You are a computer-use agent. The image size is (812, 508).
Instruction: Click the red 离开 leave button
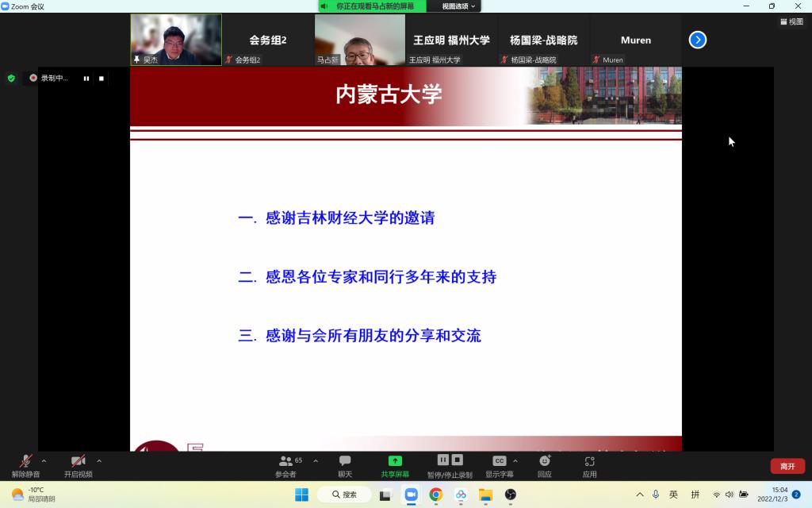click(x=787, y=466)
